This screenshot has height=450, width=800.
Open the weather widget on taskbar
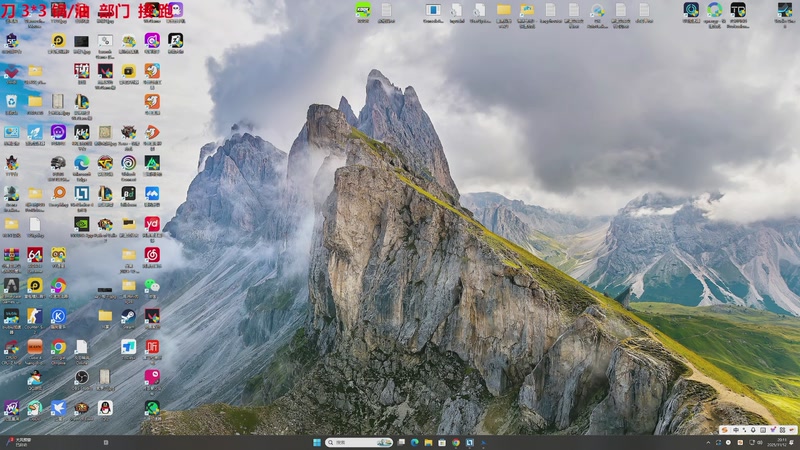click(19, 442)
